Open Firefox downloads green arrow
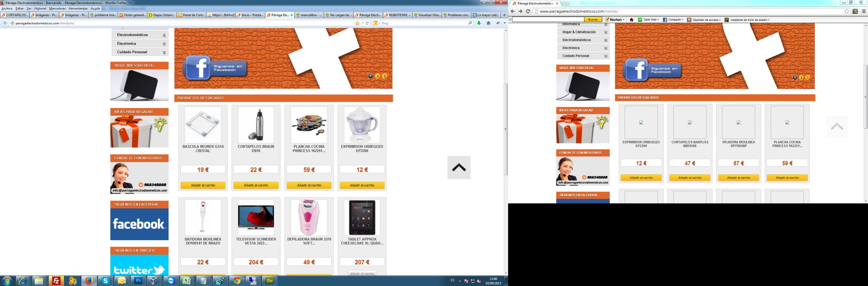The height and width of the screenshot is (286, 868). (479, 23)
